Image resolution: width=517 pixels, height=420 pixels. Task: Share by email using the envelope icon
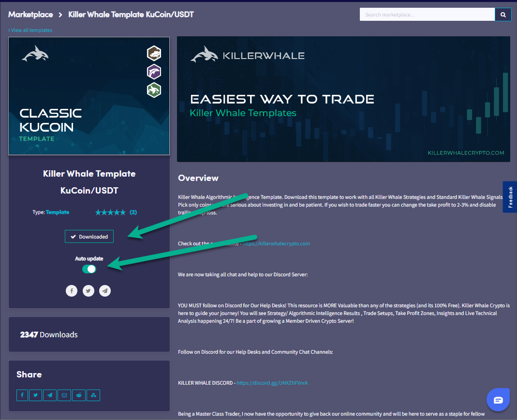point(64,395)
